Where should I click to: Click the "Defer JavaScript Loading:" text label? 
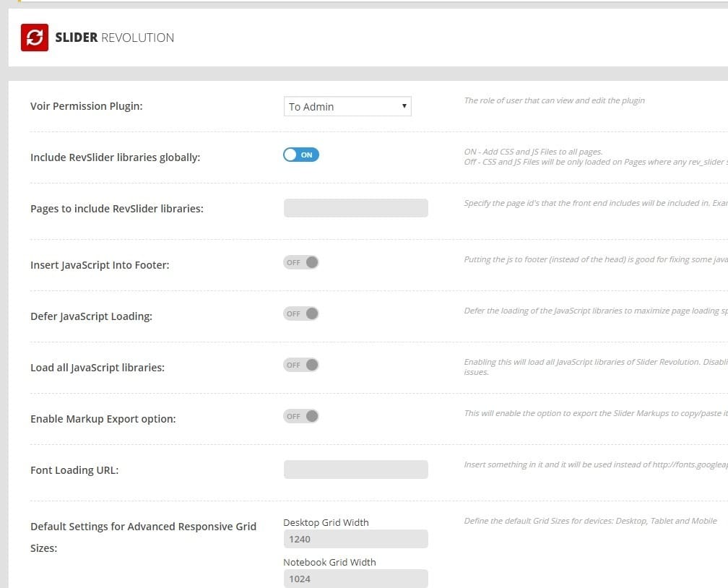pyautogui.click(x=91, y=316)
